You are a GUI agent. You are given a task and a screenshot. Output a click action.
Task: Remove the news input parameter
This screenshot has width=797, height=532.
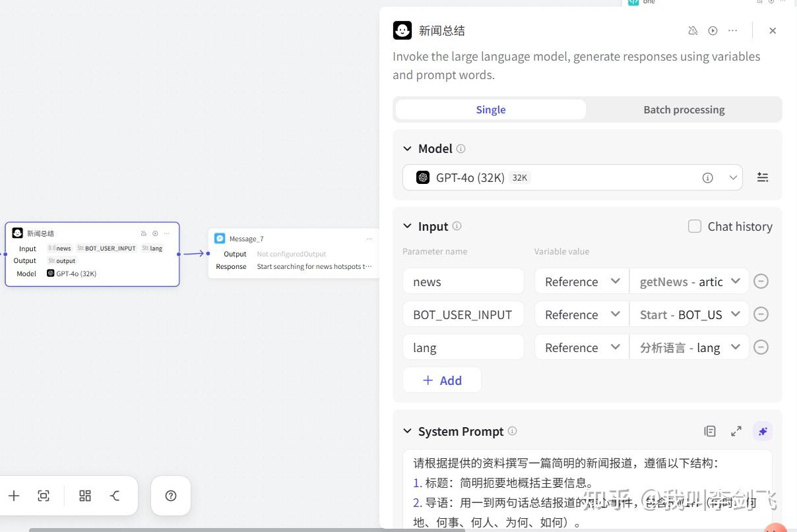click(x=761, y=281)
